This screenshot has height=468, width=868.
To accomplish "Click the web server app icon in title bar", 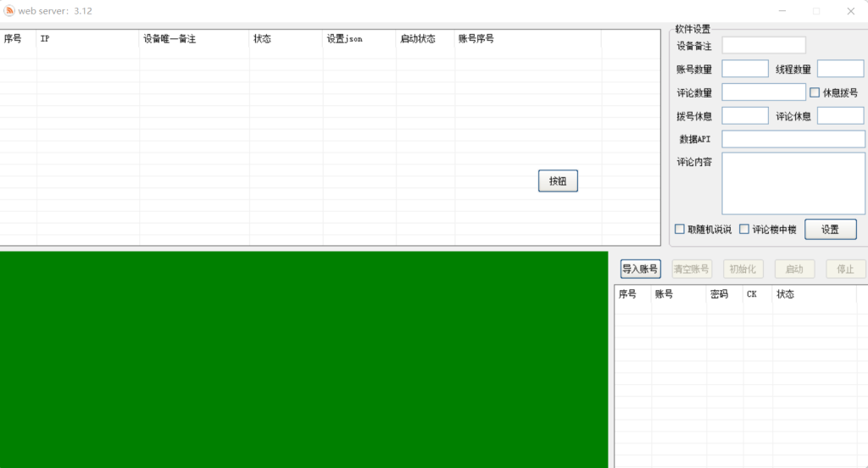I will tap(9, 11).
